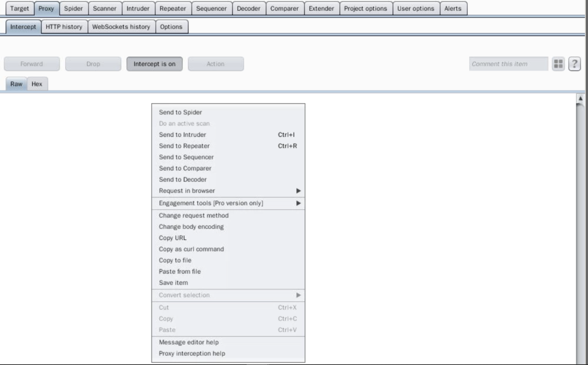View the Alerts tab
The height and width of the screenshot is (365, 588).
pos(453,8)
